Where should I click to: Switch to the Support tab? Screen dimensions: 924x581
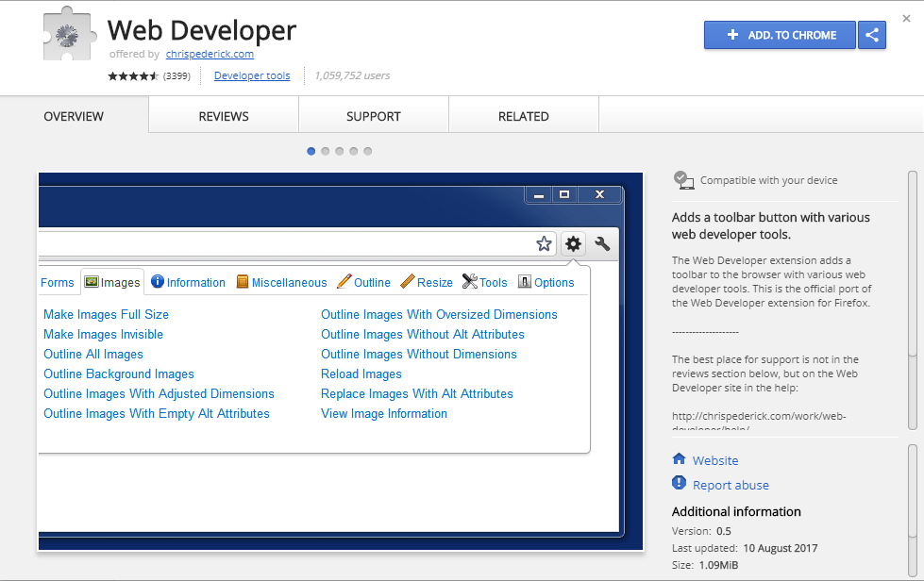pyautogui.click(x=374, y=116)
